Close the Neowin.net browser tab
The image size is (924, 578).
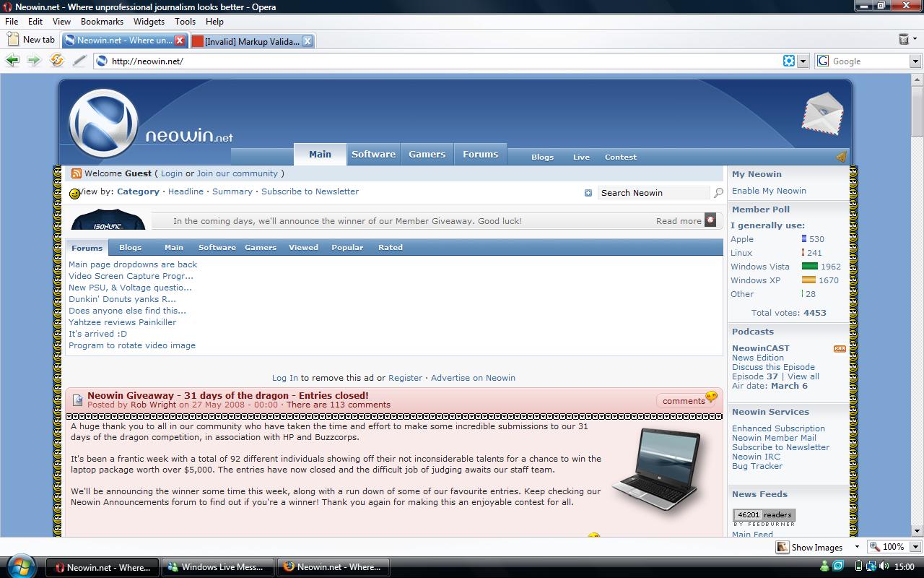(x=180, y=40)
